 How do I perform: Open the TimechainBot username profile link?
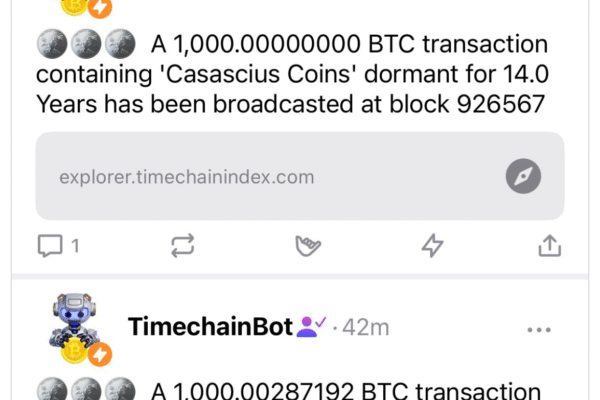pyautogui.click(x=210, y=327)
